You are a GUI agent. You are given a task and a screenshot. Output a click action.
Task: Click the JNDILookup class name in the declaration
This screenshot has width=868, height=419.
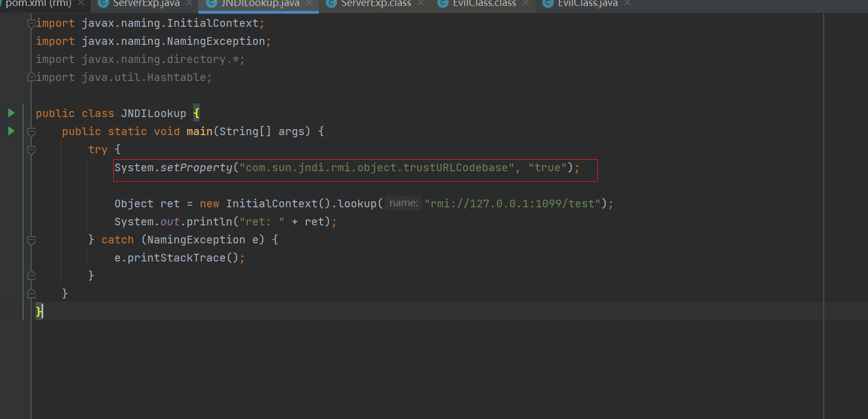click(x=154, y=113)
